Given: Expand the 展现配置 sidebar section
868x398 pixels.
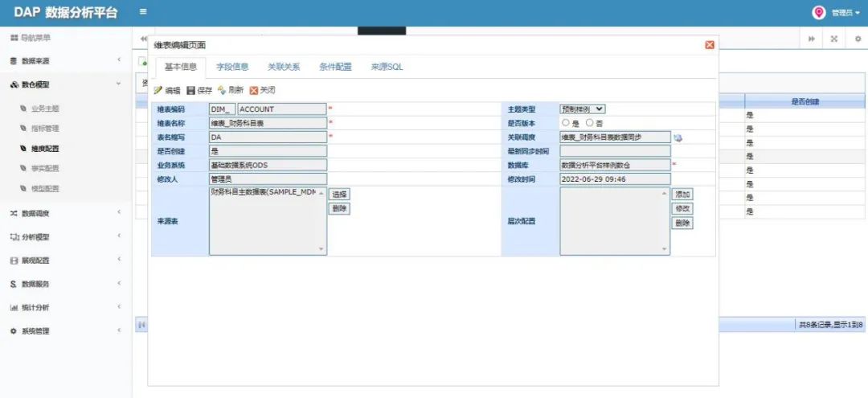Looking at the screenshot, I should point(65,261).
